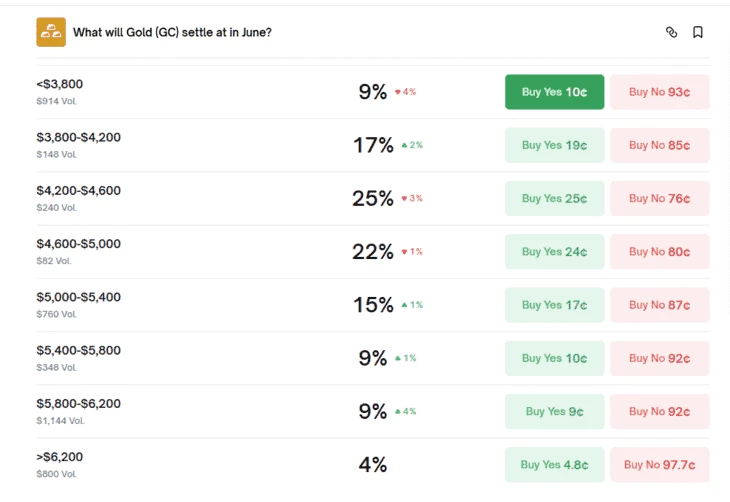Buy Yes at 19¢ for $3,800-$4,200

point(554,145)
